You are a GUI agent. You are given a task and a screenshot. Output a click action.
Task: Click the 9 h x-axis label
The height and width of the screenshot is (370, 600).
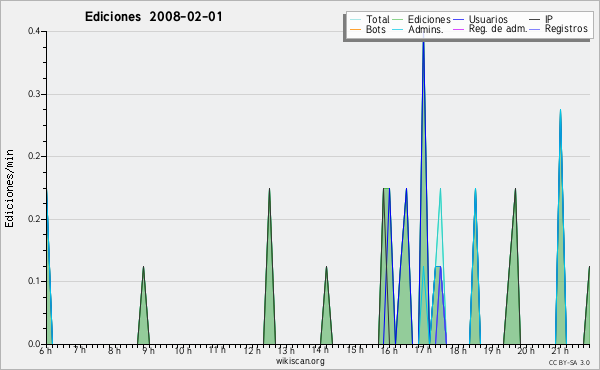pyautogui.click(x=148, y=350)
